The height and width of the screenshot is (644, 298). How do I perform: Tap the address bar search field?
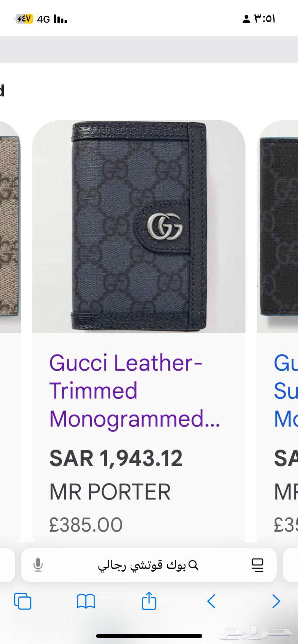[149, 565]
